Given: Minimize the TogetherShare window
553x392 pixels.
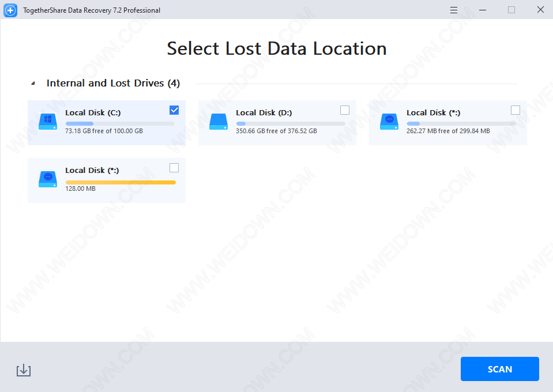Looking at the screenshot, I should (483, 10).
